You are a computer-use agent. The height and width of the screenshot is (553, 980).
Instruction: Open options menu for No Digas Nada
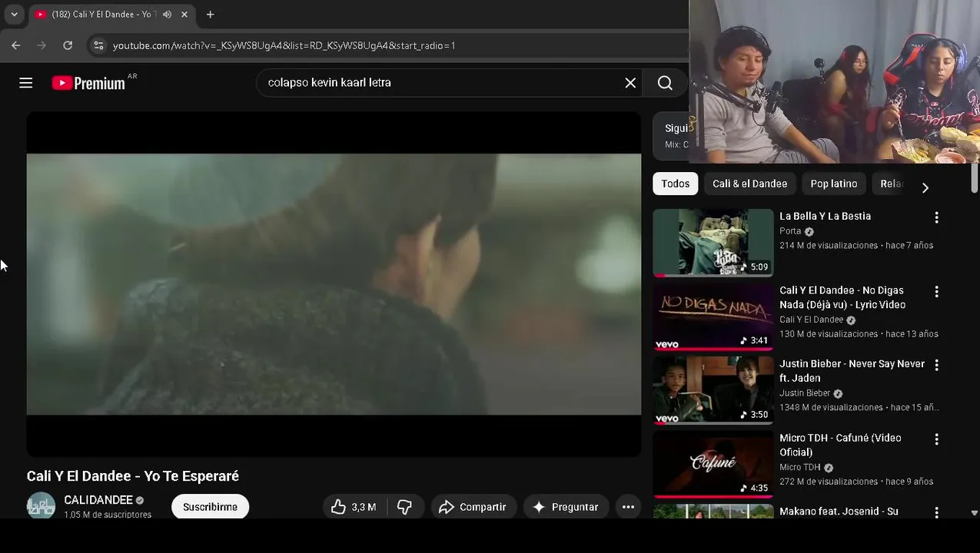(936, 292)
